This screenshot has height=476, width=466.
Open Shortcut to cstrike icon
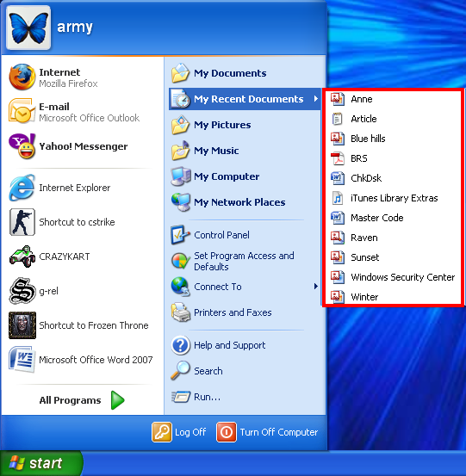[x=22, y=222]
